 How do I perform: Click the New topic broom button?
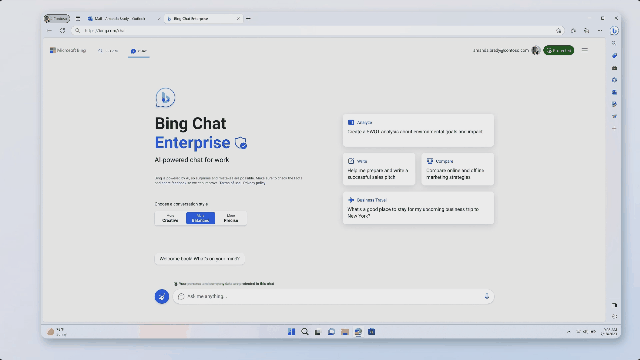click(x=162, y=296)
